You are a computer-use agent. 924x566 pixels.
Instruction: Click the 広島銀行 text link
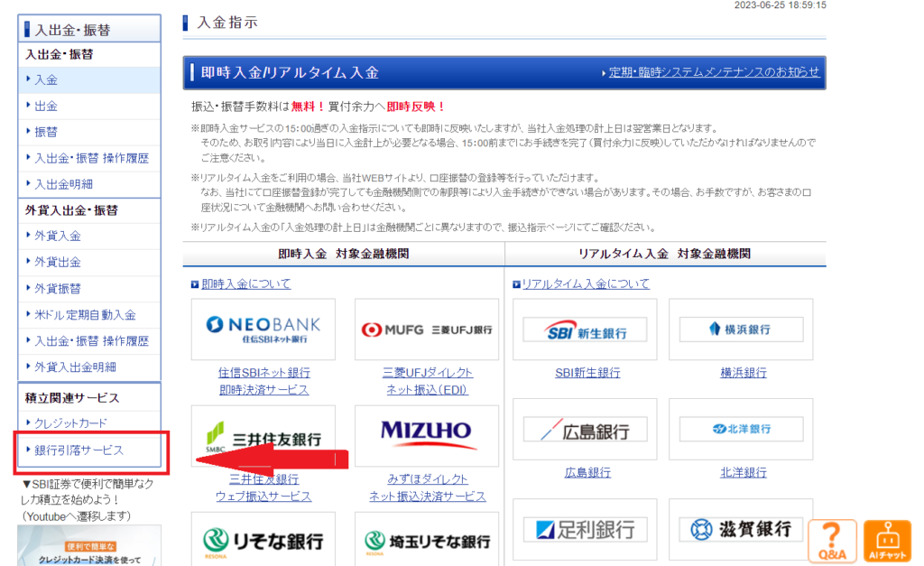[x=587, y=472]
